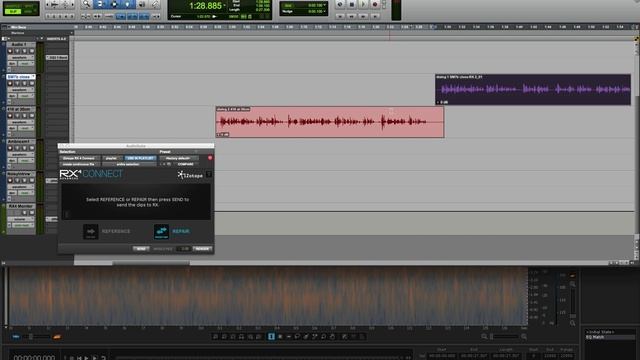Record-enable the SM7b close track
This screenshot has height=360, width=640.
click(10, 83)
